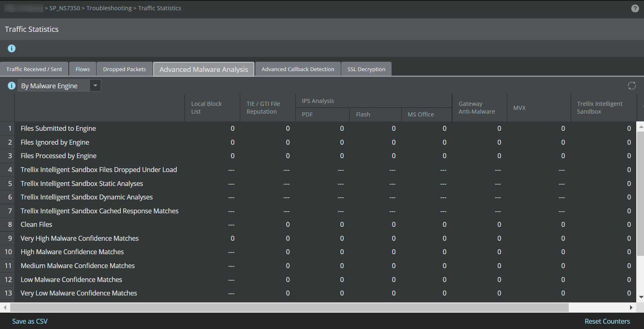
Task: Refresh the statistics table
Action: 632,85
